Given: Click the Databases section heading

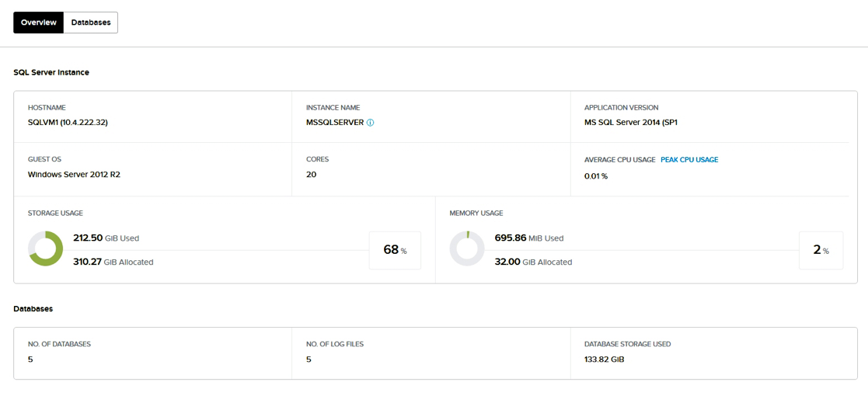Looking at the screenshot, I should tap(33, 309).
